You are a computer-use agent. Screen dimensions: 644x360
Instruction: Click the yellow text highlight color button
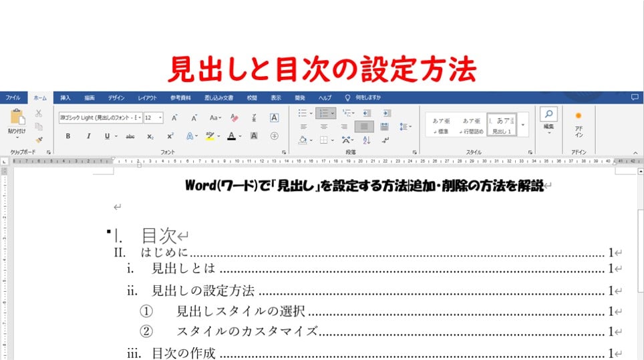click(x=210, y=136)
